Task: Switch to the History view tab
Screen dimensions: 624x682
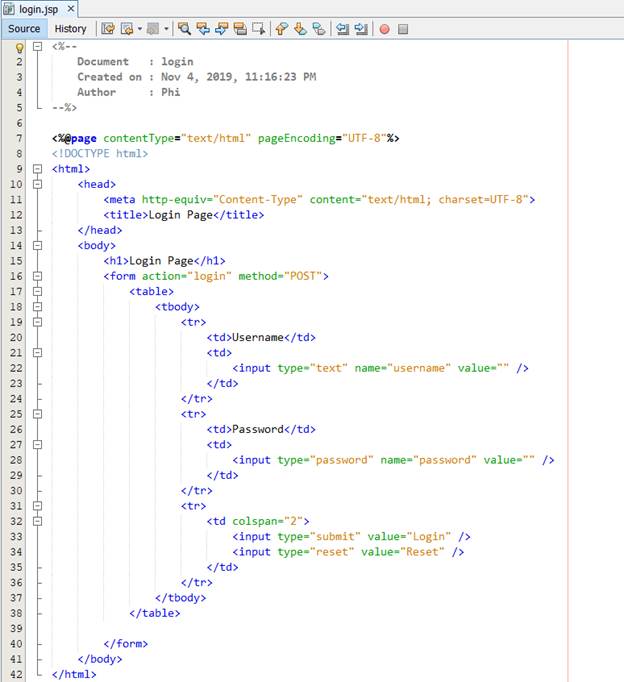Action: [x=70, y=29]
